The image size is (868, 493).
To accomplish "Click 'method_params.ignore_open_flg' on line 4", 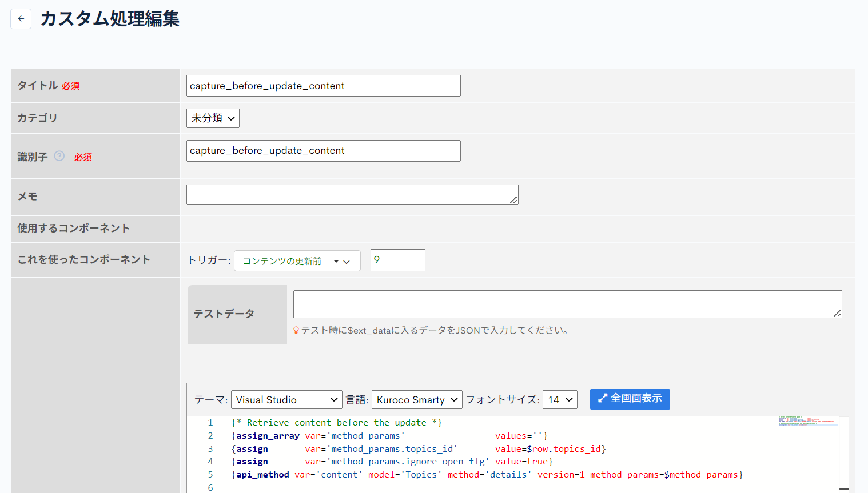I will tap(408, 462).
